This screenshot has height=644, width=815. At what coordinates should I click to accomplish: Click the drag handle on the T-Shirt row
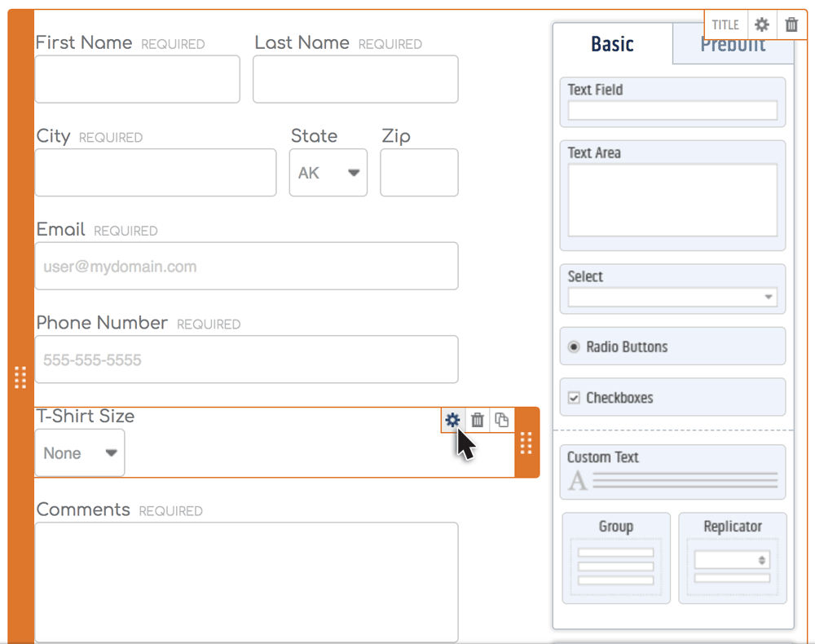click(526, 443)
